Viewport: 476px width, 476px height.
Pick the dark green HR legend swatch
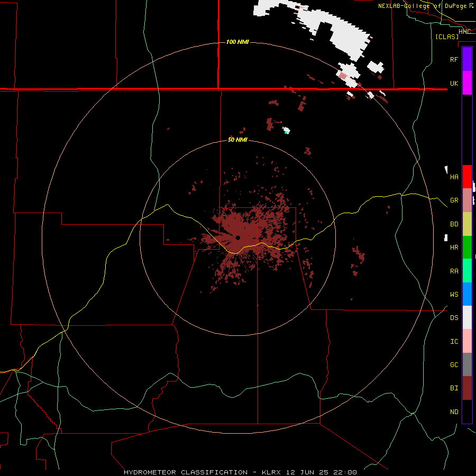click(x=467, y=248)
